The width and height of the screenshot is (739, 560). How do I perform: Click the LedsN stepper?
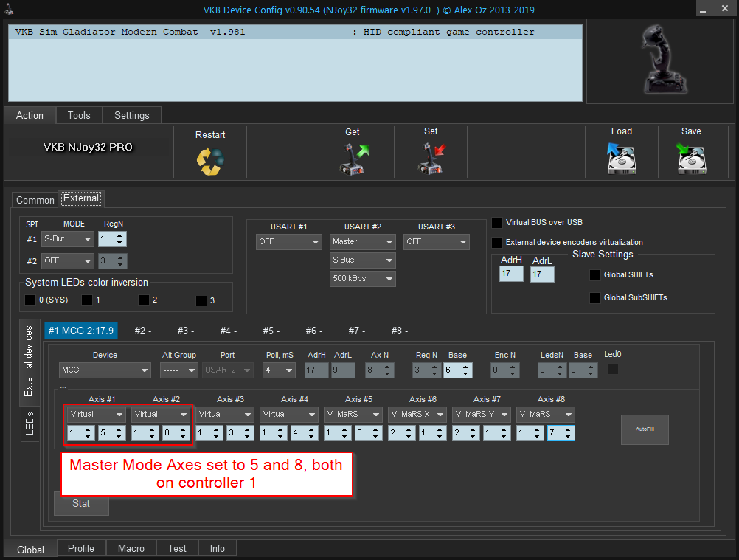point(552,370)
